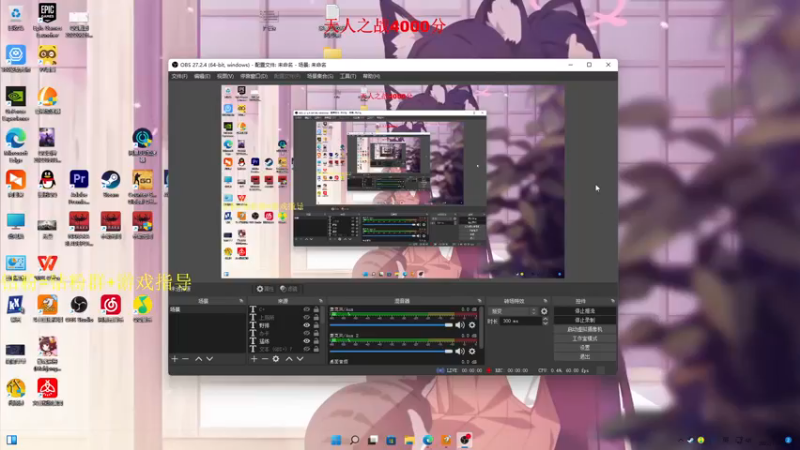Select the WPS Office desktop icon
Viewport: 800px width, 450px height.
pyautogui.click(x=47, y=267)
